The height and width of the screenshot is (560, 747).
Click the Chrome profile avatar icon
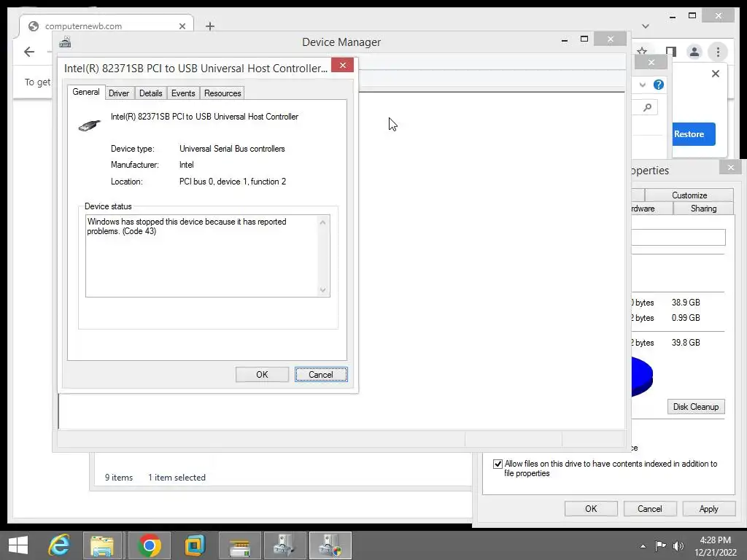point(694,52)
